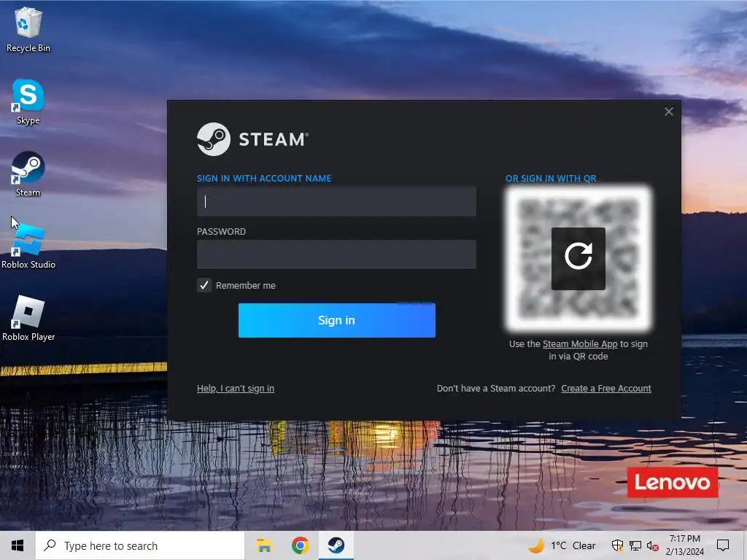Screen dimensions: 747x560
Task: Open File Explorer from the taskbar
Action: click(264, 545)
